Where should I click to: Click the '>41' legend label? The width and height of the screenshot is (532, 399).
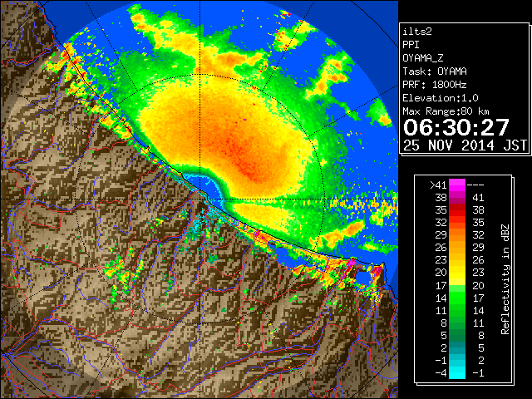point(438,185)
